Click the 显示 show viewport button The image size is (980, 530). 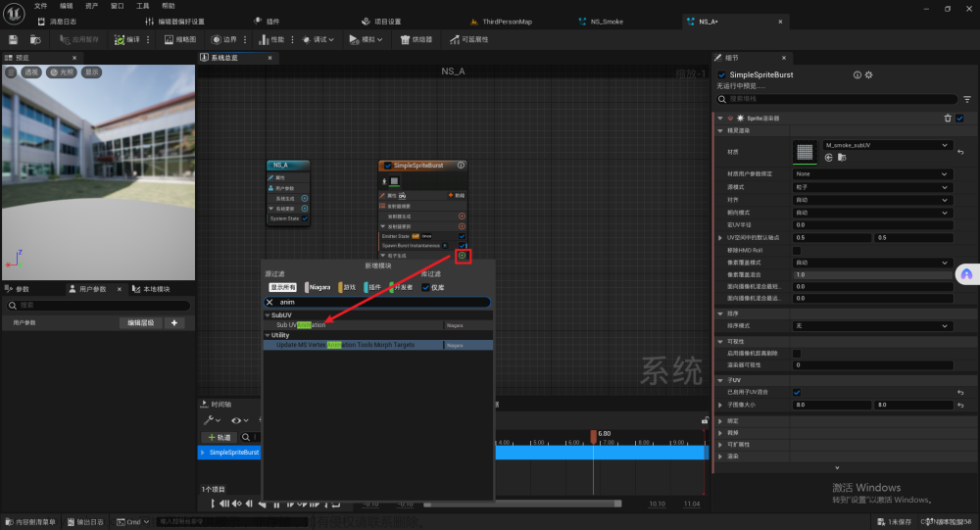92,72
